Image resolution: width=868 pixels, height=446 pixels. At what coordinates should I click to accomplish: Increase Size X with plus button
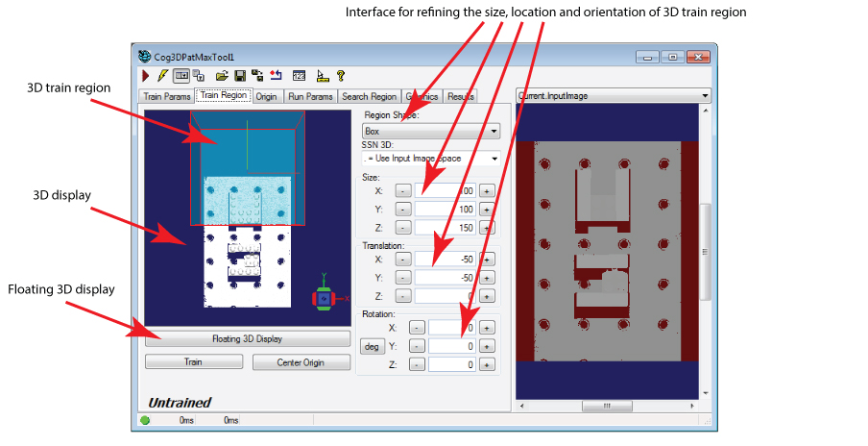coord(487,190)
